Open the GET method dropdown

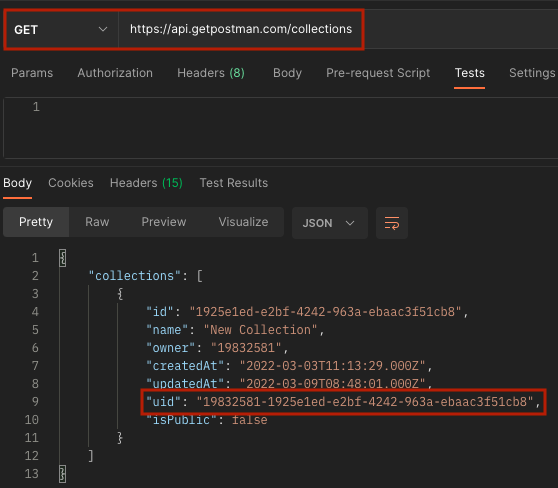click(61, 30)
